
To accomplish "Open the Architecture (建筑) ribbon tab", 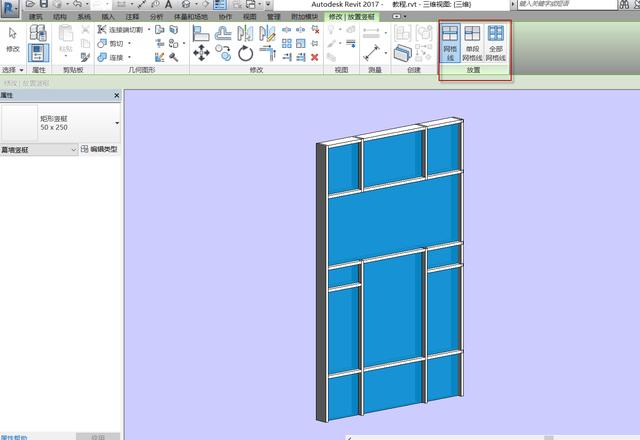I will tap(36, 17).
